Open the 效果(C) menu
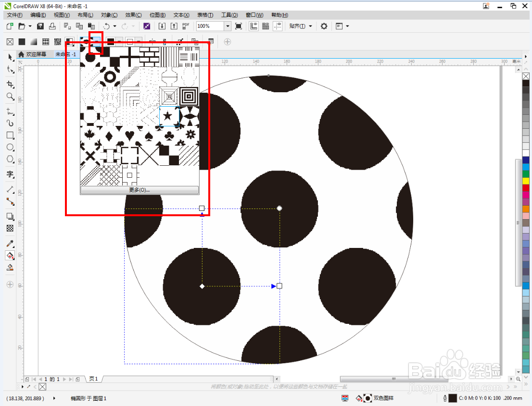The width and height of the screenshot is (532, 406). (x=133, y=15)
